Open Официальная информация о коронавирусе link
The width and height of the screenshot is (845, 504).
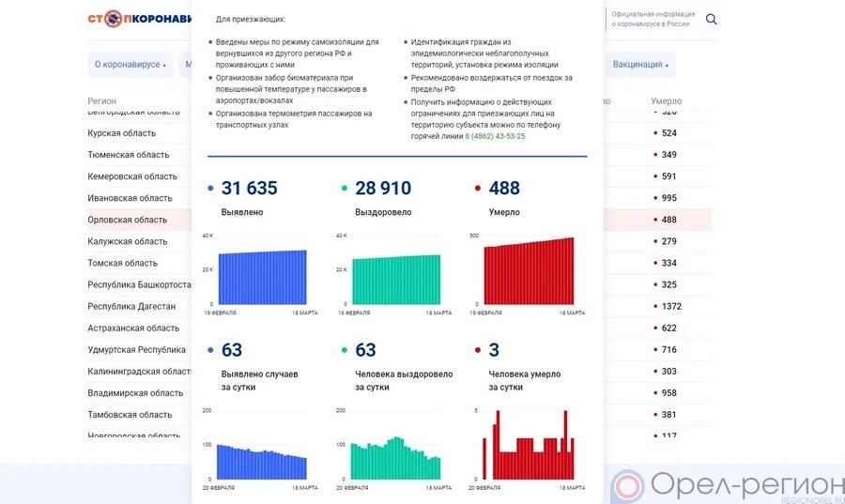coord(653,19)
